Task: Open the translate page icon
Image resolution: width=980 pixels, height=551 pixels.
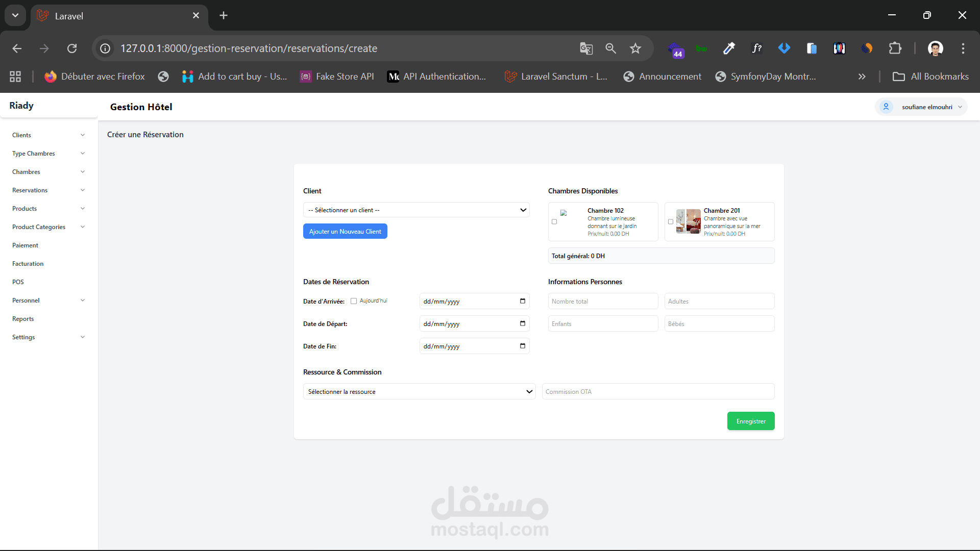Action: pos(586,48)
